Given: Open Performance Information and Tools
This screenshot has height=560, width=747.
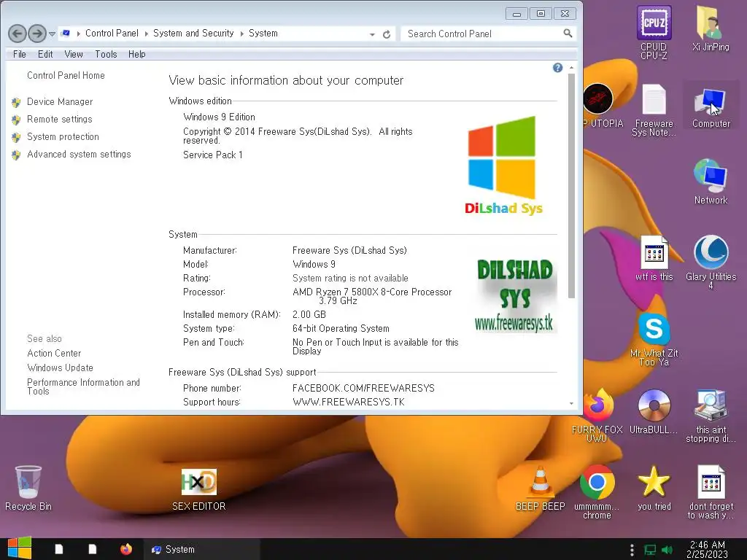Looking at the screenshot, I should (83, 386).
